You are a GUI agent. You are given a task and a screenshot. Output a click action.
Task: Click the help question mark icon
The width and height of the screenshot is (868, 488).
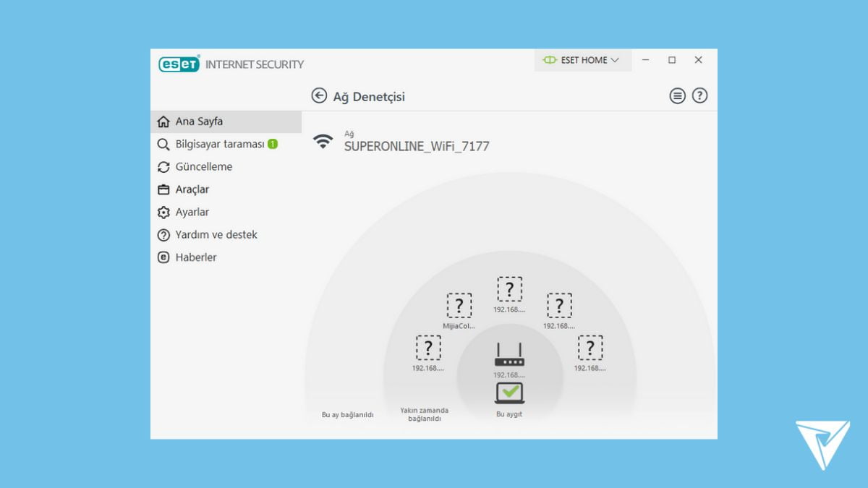[x=699, y=96]
